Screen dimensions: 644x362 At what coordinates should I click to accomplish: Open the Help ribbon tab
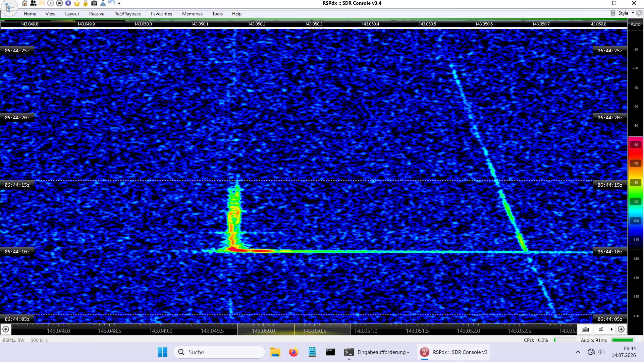click(237, 14)
